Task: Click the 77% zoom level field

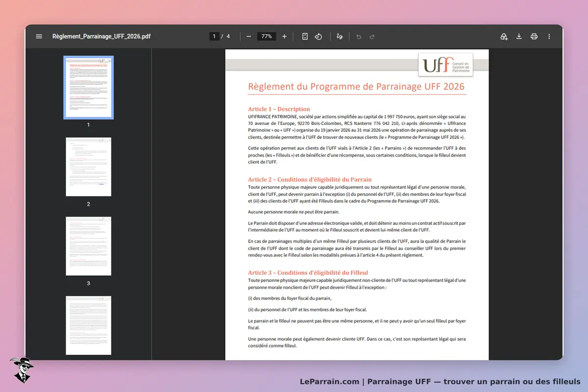Action: [x=267, y=36]
